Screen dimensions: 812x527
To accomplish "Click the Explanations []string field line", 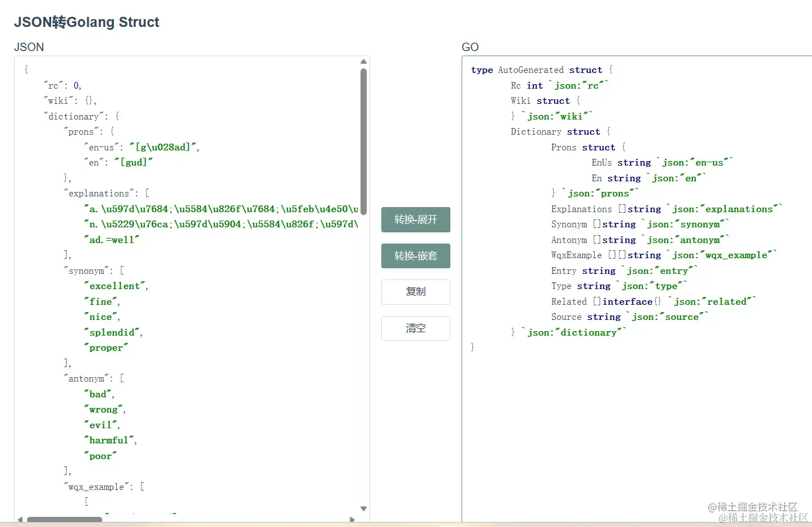I will pyautogui.click(x=667, y=209).
